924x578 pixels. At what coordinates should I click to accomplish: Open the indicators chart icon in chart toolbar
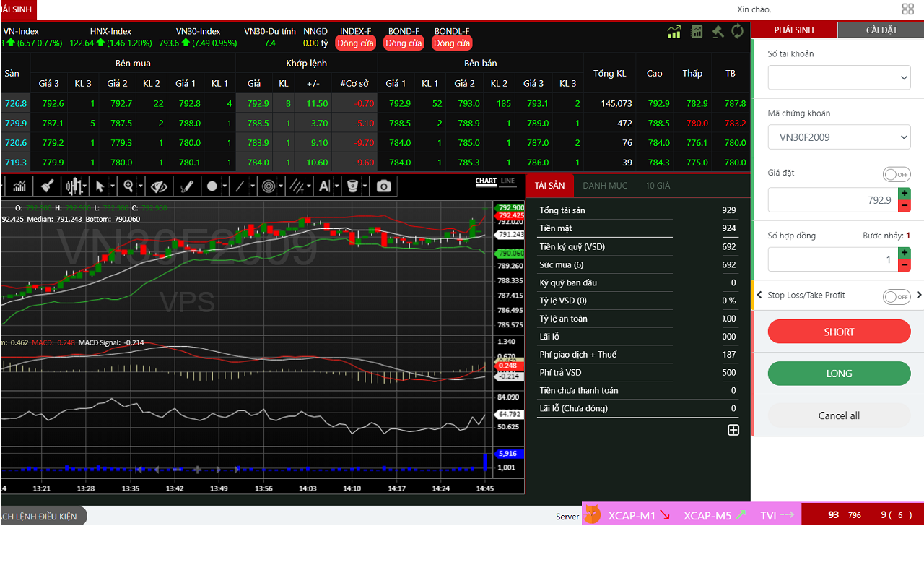(19, 186)
